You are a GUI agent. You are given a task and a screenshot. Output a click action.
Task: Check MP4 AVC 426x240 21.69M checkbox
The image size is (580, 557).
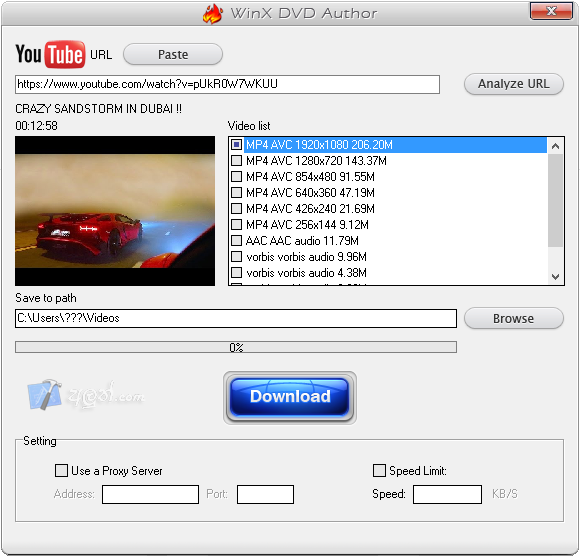coord(237,208)
